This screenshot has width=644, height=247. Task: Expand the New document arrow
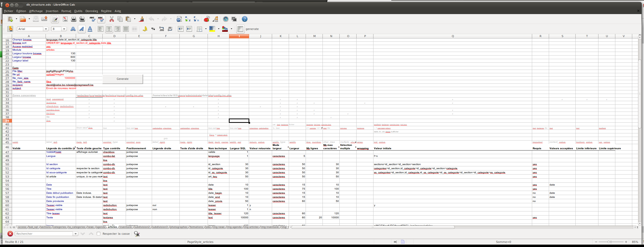coord(16,19)
